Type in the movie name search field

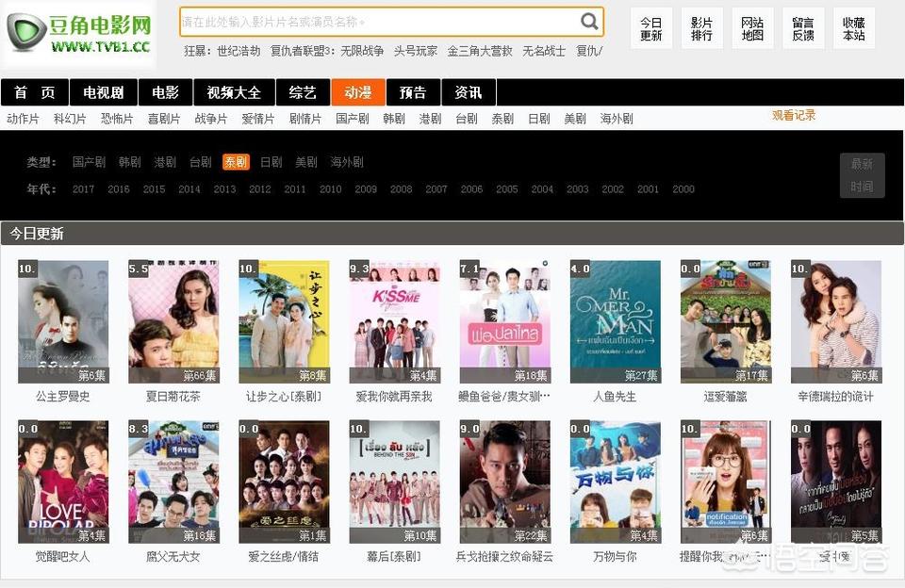click(x=377, y=22)
